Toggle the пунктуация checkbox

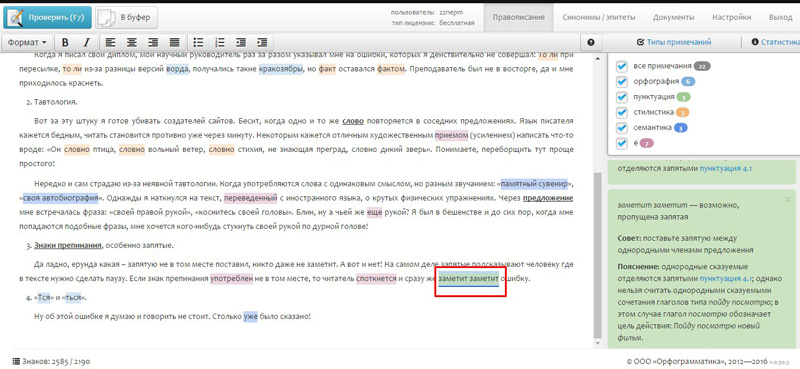click(x=621, y=97)
